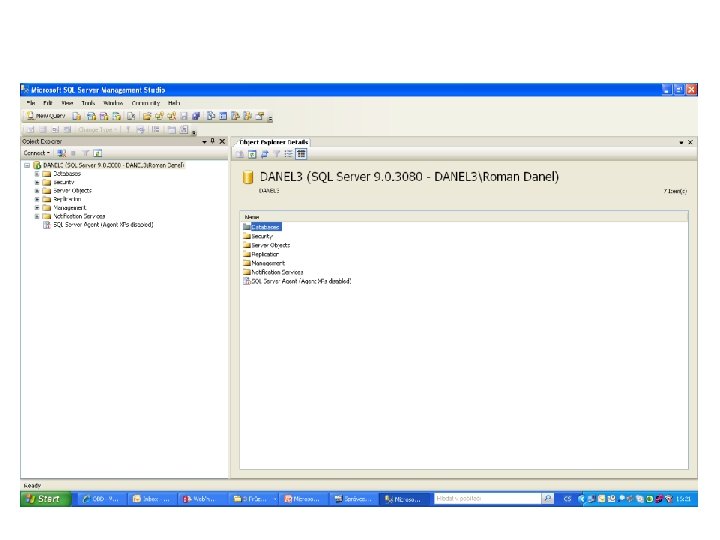This screenshot has height=540, width=720.
Task: Show Object Explorer via toolbar icon
Action: point(235,116)
